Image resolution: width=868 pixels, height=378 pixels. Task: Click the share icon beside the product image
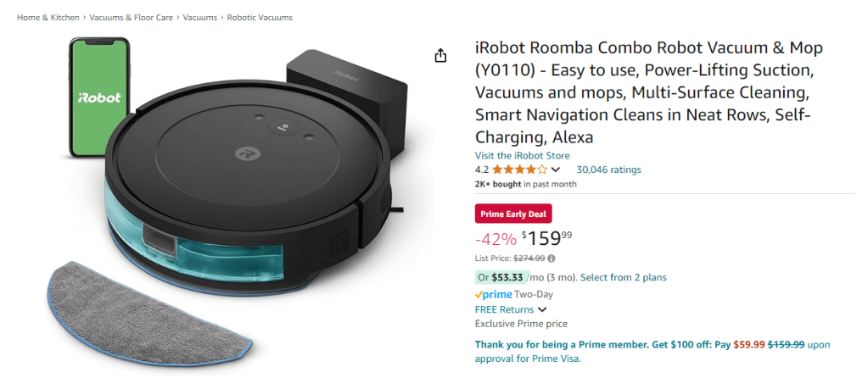440,56
